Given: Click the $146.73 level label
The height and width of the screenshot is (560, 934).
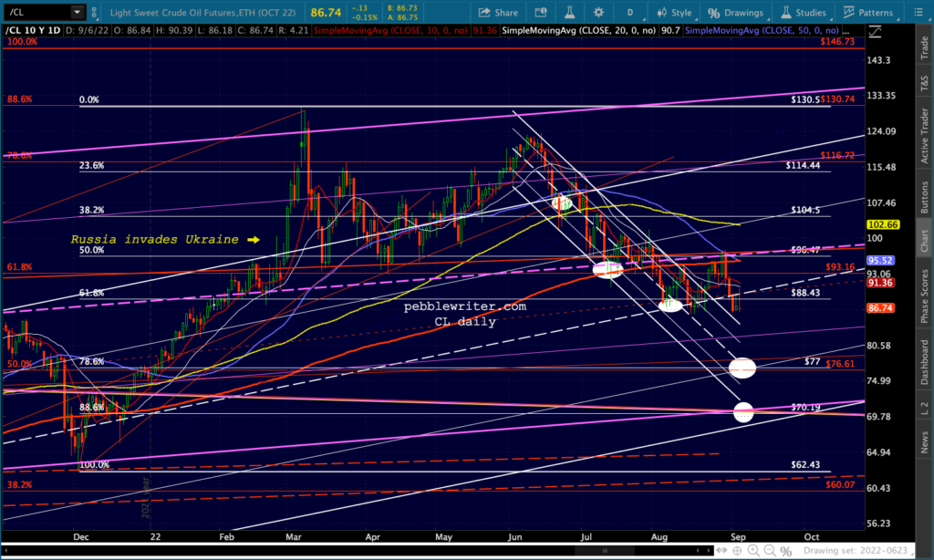Looking at the screenshot, I should coord(837,42).
